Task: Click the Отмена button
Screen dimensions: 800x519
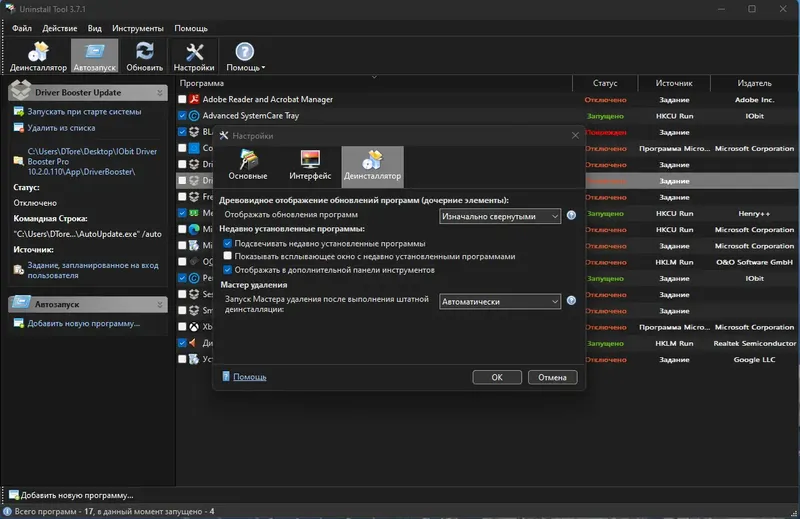Action: coord(553,377)
